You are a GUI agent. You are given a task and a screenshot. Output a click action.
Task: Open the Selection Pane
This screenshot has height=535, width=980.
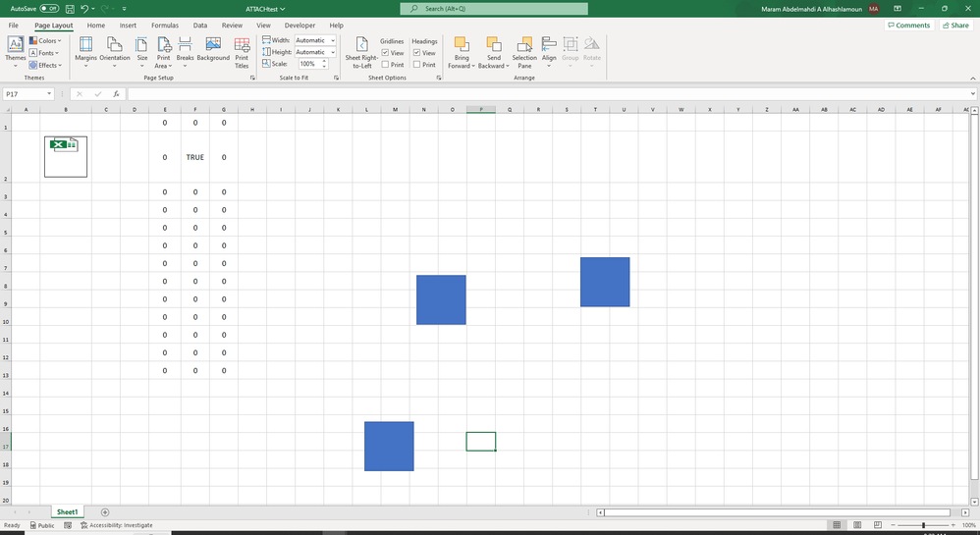(x=524, y=52)
